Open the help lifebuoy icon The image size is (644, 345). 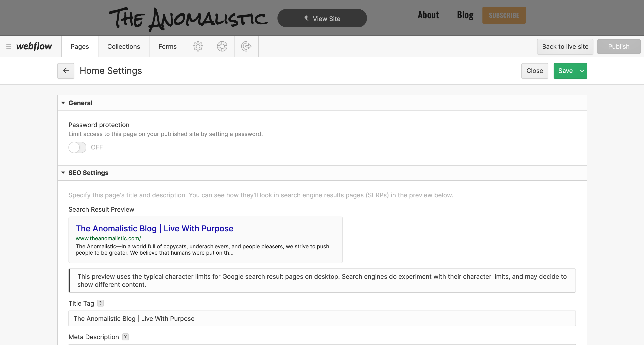pyautogui.click(x=222, y=47)
